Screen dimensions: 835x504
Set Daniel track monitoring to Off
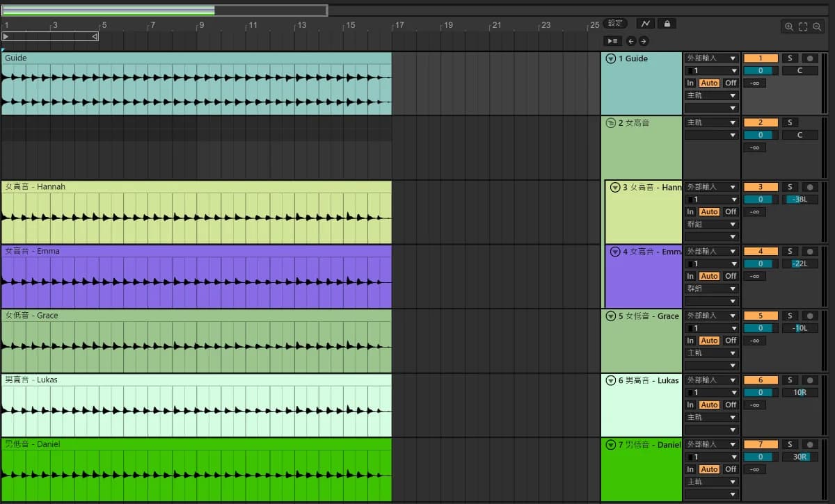tap(730, 469)
